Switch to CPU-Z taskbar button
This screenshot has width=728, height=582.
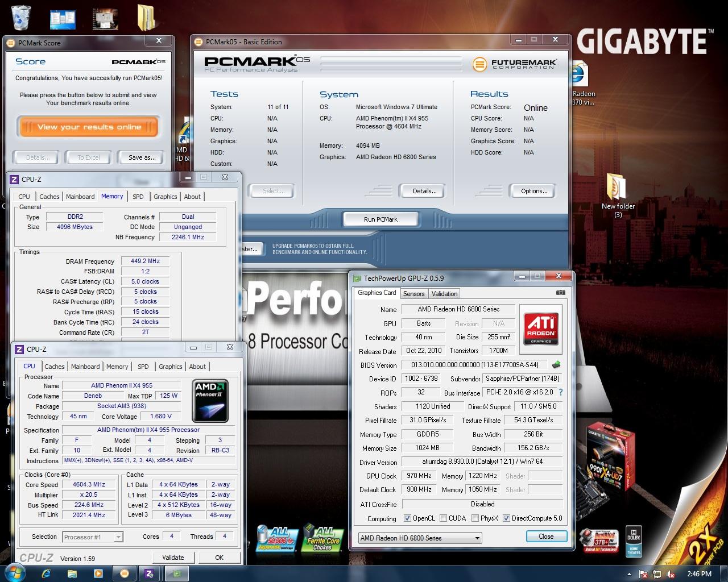point(150,573)
